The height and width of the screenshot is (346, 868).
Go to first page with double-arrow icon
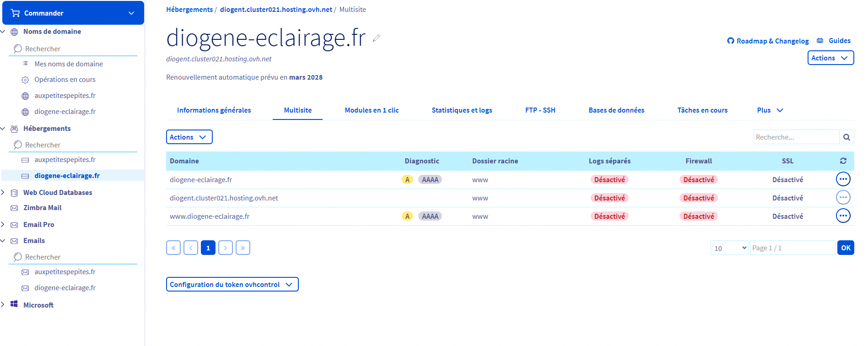(x=173, y=248)
